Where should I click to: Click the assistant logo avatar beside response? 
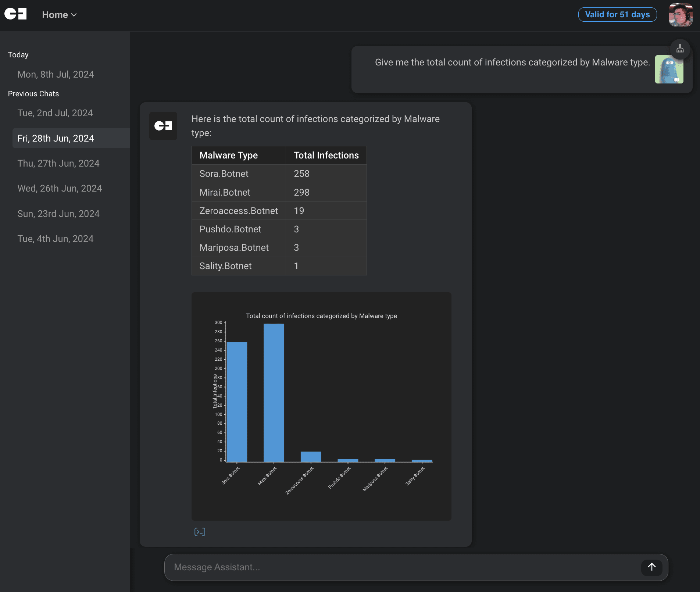pos(163,126)
